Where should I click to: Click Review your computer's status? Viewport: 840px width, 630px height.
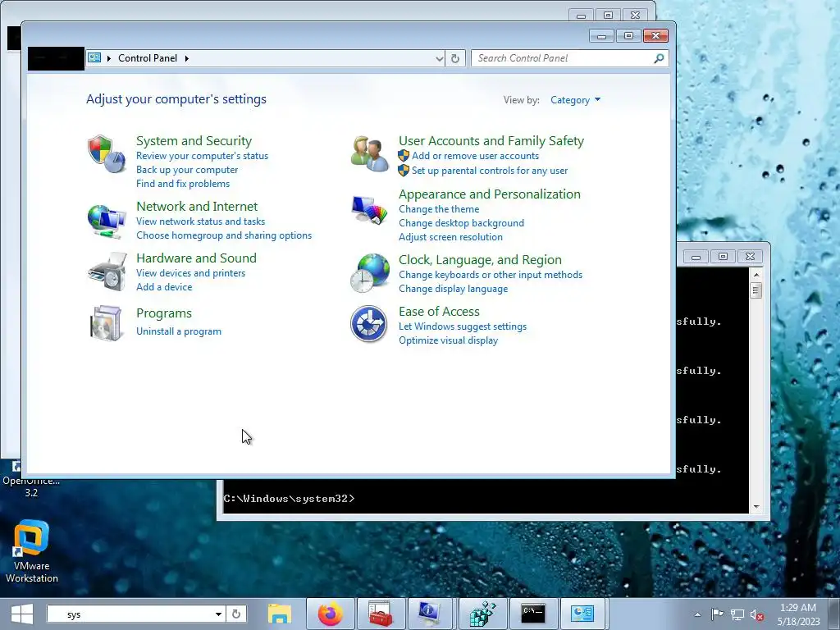coord(202,156)
